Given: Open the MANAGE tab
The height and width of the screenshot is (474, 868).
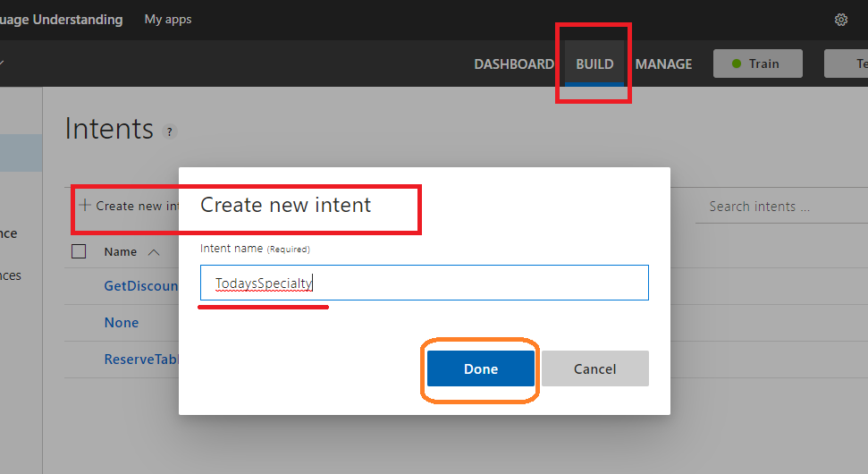Looking at the screenshot, I should (663, 63).
